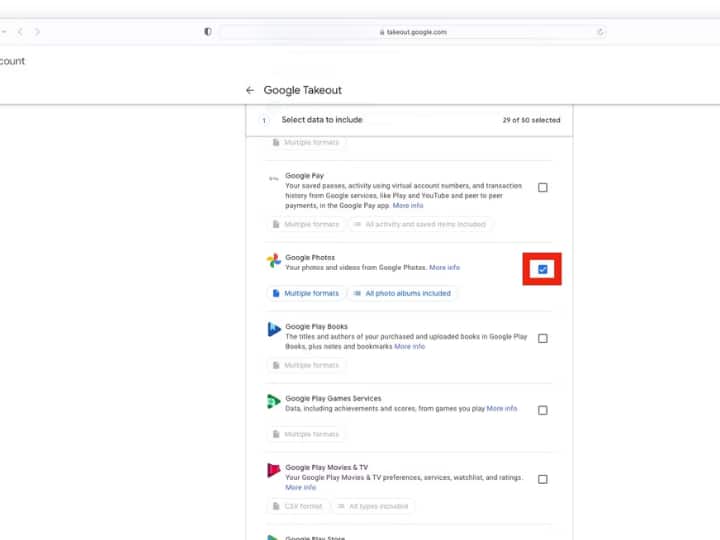
Task: Open More info link for Play Movies & TV
Action: pos(300,487)
